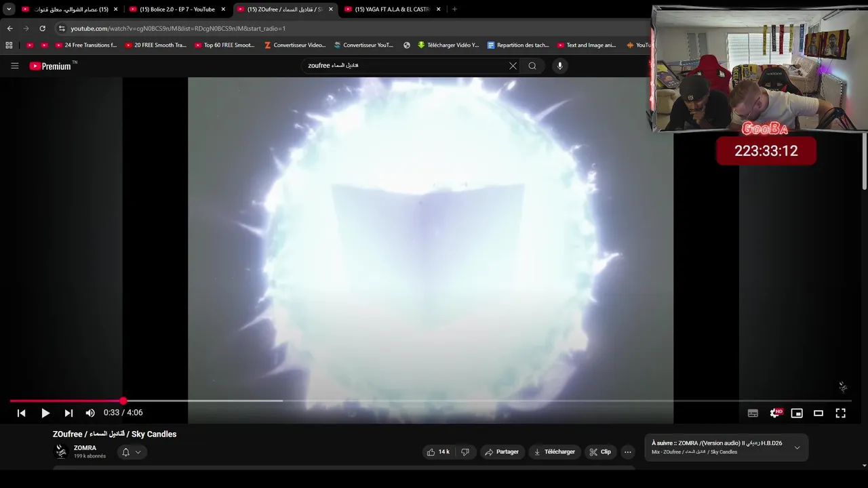The image size is (868, 488).
Task: Start voice search with the microphone
Action: 559,66
